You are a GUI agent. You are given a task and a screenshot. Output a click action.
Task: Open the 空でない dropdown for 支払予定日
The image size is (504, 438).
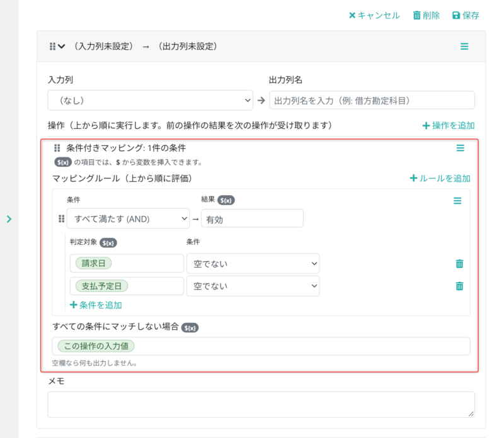pos(253,286)
